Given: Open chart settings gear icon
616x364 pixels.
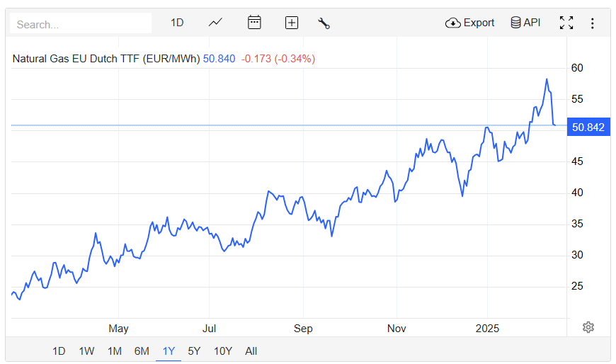Looking at the screenshot, I should coord(588,327).
